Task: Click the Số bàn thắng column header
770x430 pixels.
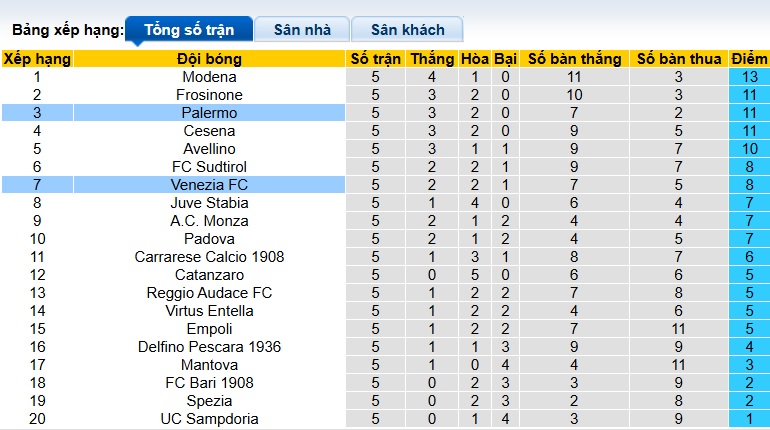Action: (574, 59)
